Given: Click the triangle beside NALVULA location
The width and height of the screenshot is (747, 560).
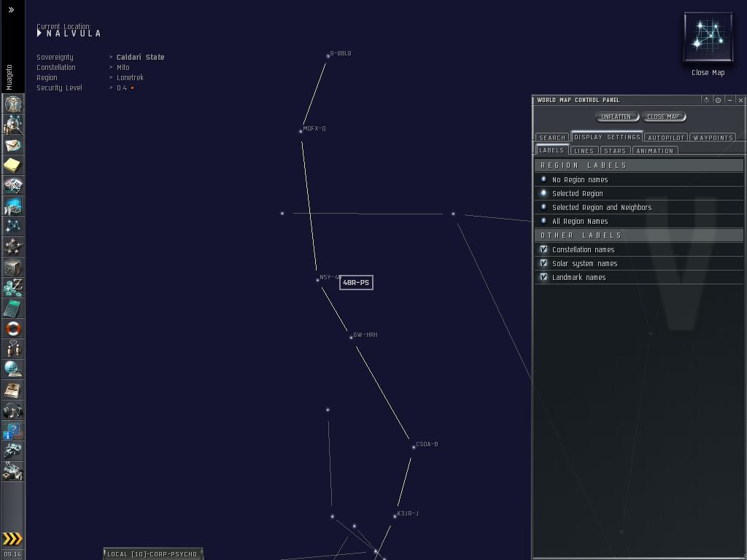Looking at the screenshot, I should tap(39, 34).
